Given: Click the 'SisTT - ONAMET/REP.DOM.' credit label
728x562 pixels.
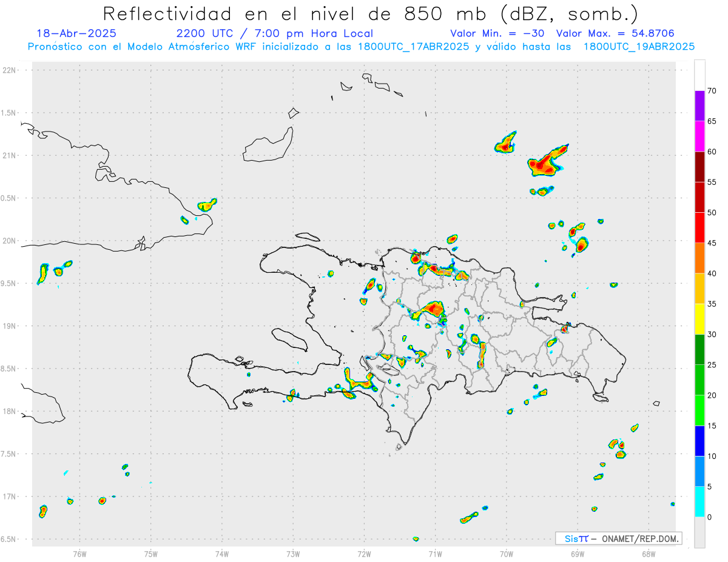Looking at the screenshot, I should coord(618,538).
